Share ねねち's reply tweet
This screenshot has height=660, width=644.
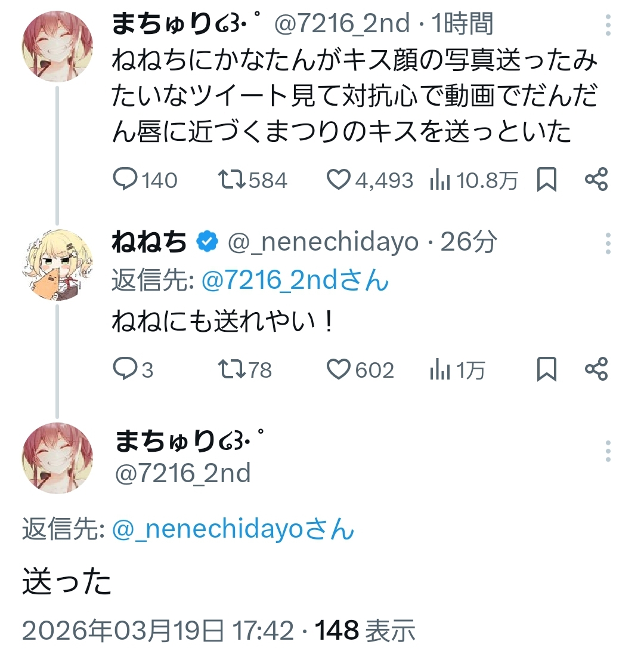point(596,370)
